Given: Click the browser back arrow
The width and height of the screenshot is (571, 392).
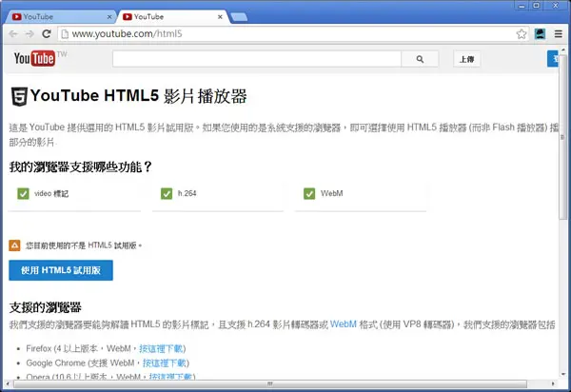Looking at the screenshot, I should 13,34.
